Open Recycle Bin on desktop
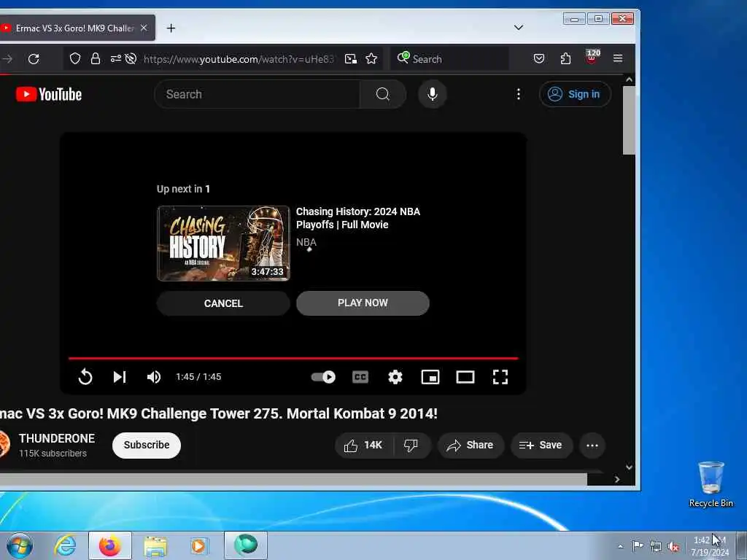Screen dimensions: 747x560 click(x=711, y=484)
